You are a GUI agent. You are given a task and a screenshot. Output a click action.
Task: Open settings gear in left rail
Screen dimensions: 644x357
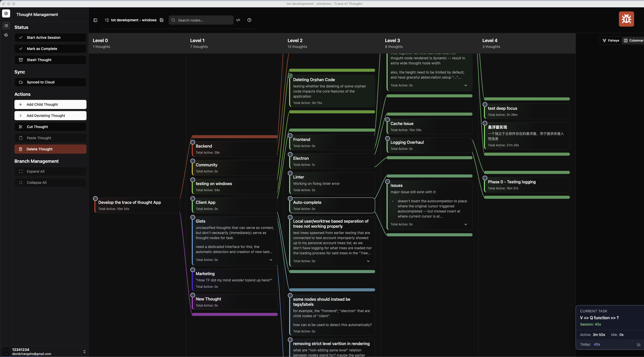(x=6, y=13)
